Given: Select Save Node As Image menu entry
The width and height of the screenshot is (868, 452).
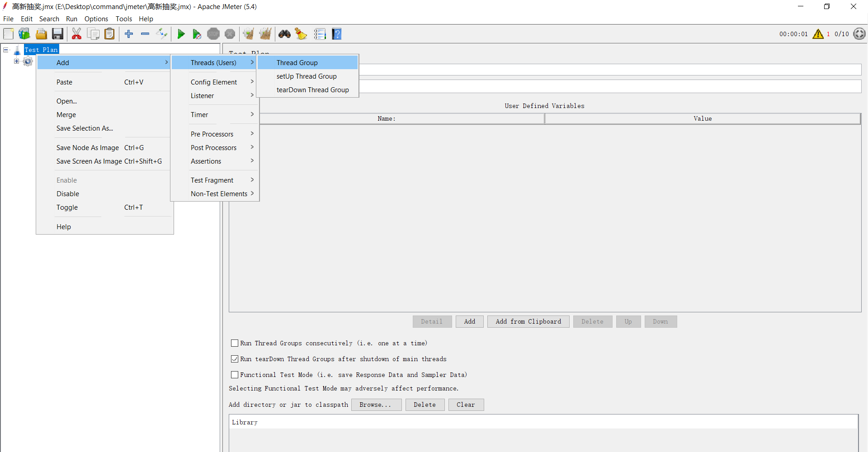Looking at the screenshot, I should tap(104, 148).
